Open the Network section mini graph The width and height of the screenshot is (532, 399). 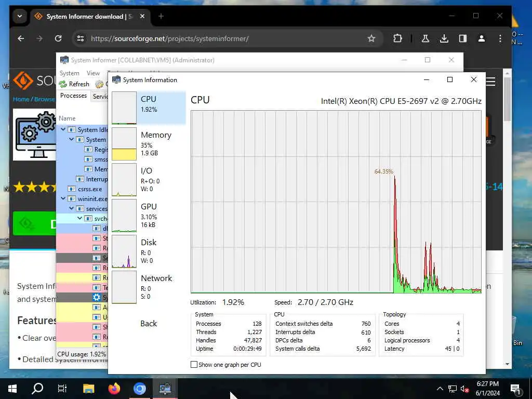pyautogui.click(x=124, y=287)
